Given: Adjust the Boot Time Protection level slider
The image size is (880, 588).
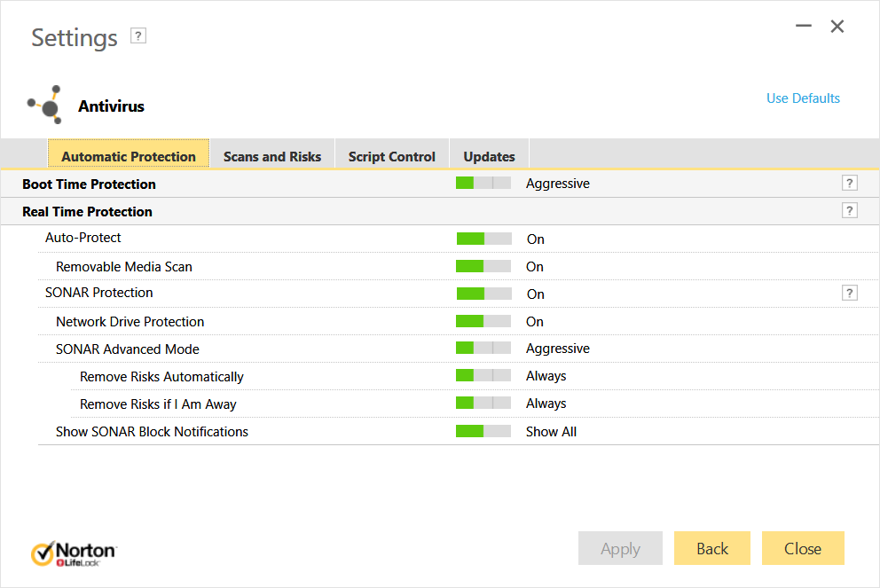Looking at the screenshot, I should (483, 184).
